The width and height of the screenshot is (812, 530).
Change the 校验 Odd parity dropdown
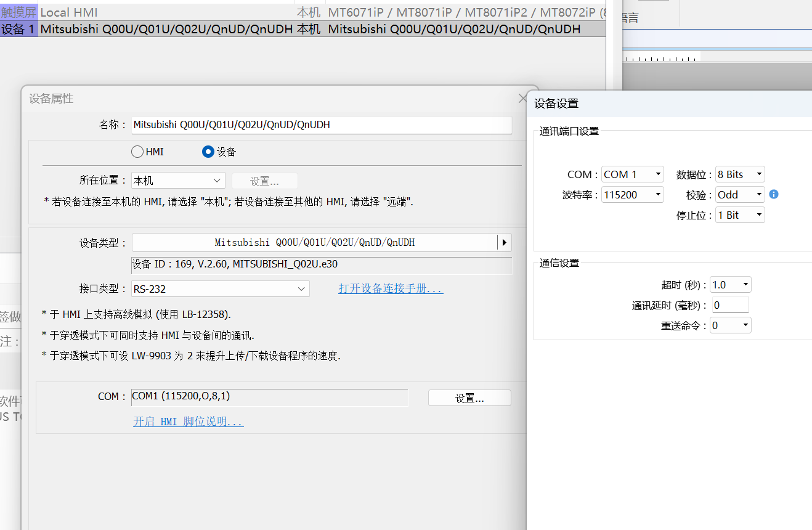740,195
